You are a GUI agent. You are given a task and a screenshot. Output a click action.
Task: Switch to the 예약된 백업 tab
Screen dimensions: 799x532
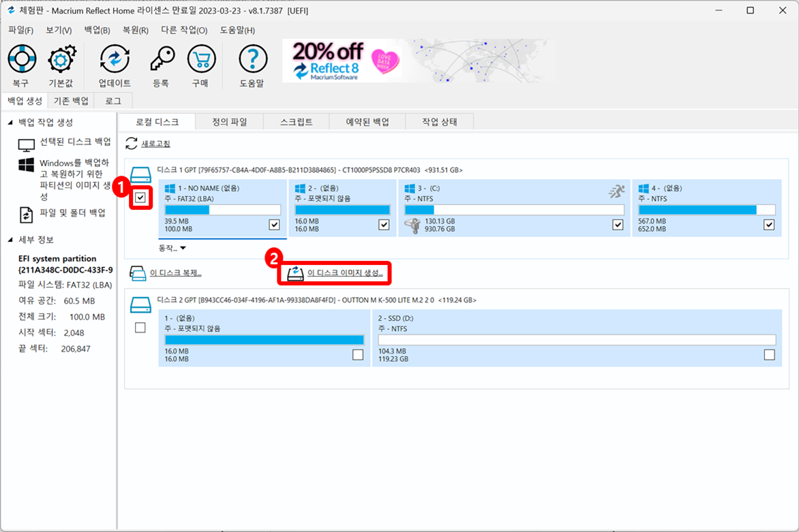(367, 122)
